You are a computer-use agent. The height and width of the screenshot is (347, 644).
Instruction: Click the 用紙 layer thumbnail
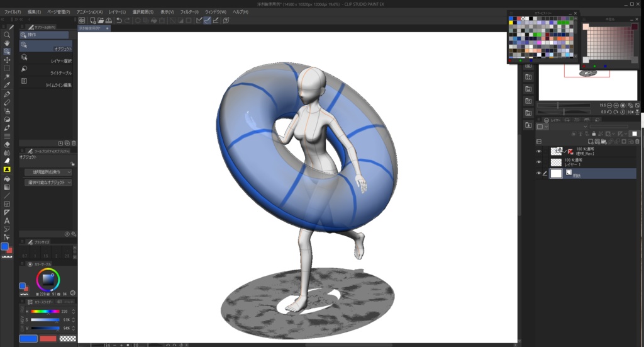[x=556, y=173]
